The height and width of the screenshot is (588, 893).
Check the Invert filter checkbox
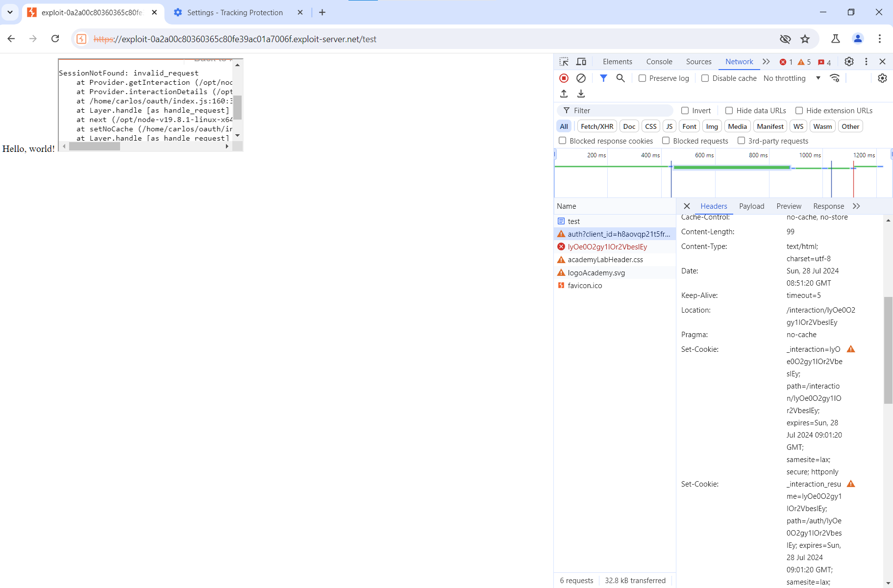tap(685, 111)
